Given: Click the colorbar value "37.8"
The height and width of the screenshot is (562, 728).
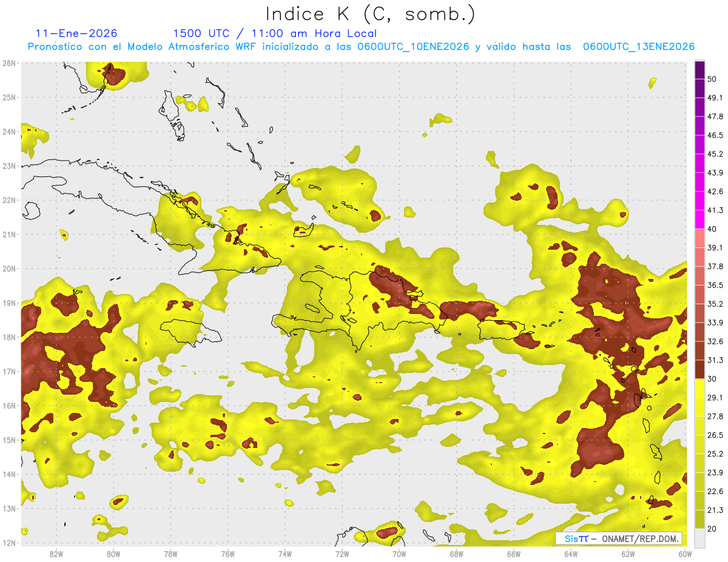Looking at the screenshot, I should [715, 266].
